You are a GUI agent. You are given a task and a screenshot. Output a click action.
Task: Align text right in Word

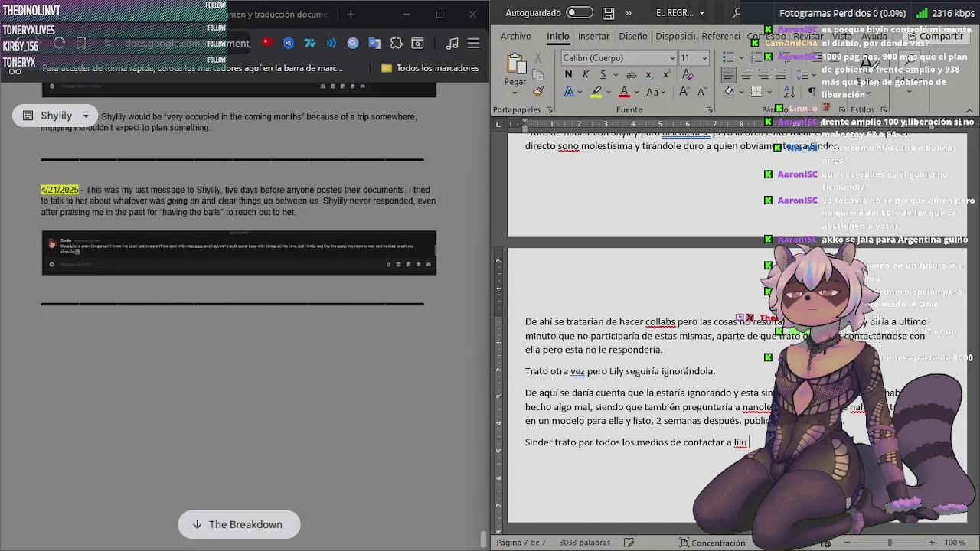click(x=763, y=74)
